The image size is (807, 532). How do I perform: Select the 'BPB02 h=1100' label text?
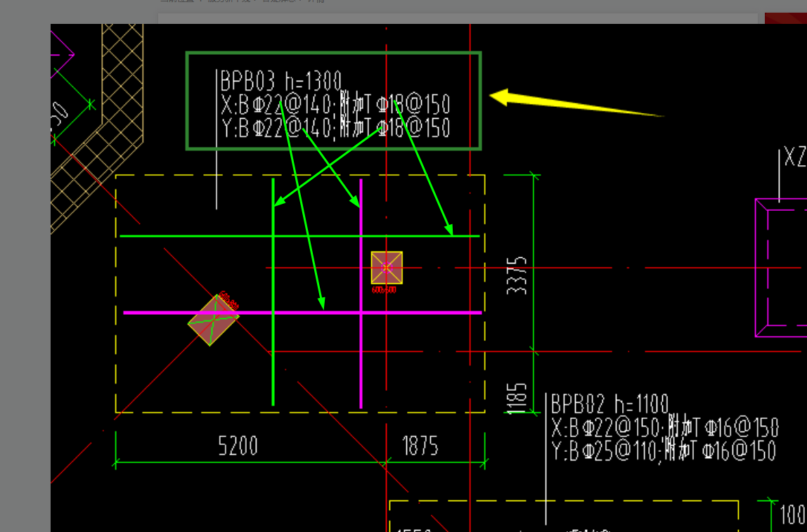click(x=610, y=404)
